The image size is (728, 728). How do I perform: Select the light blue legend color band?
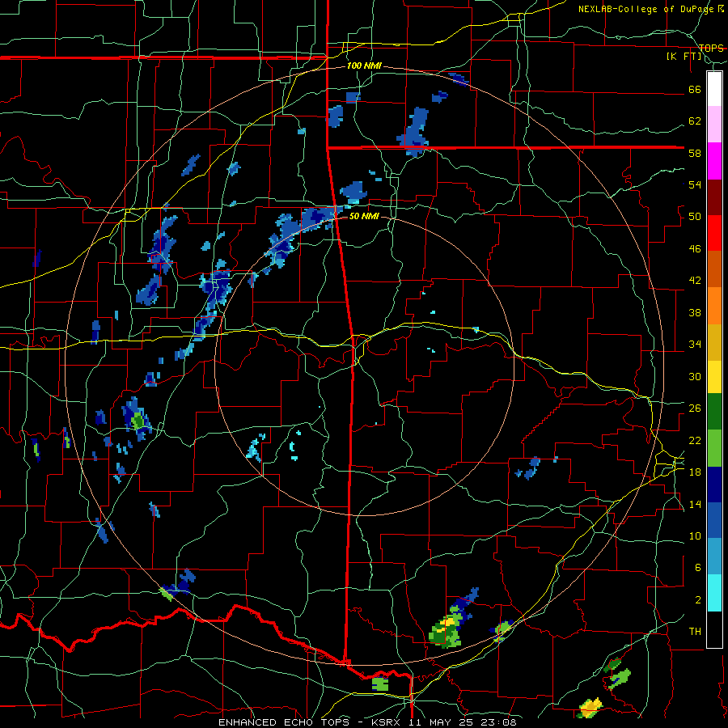pyautogui.click(x=714, y=557)
